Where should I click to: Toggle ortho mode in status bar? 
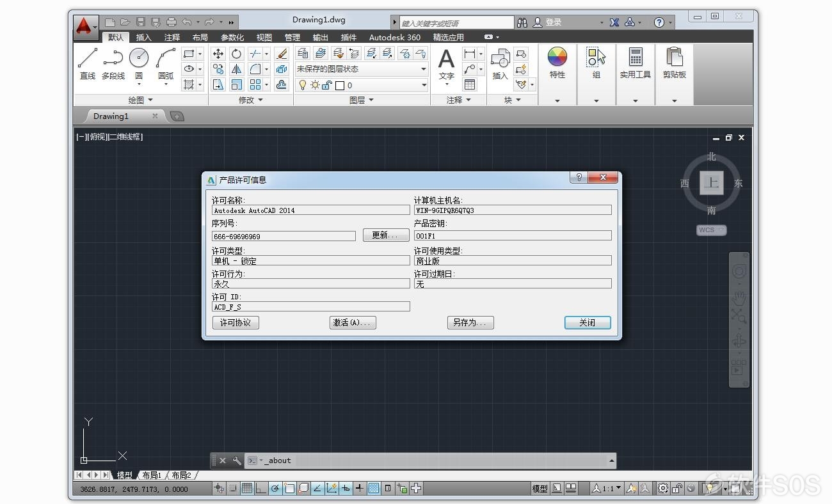tap(261, 489)
